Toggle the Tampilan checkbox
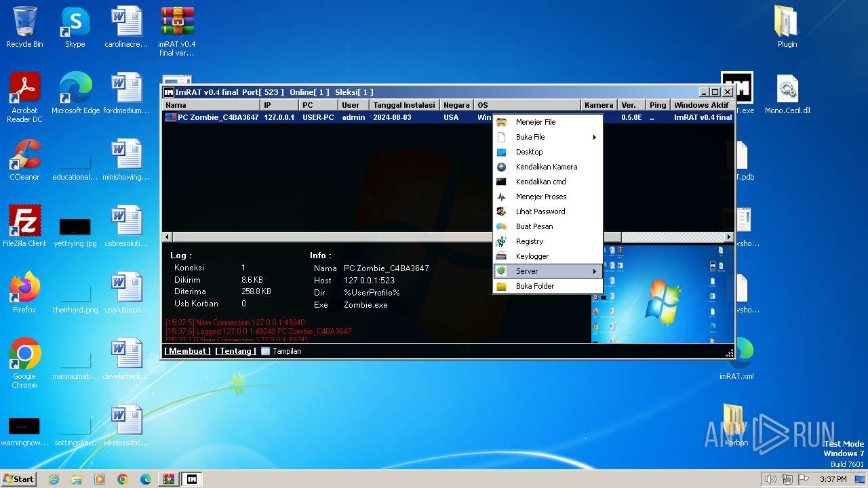The height and width of the screenshot is (488, 868). [266, 351]
